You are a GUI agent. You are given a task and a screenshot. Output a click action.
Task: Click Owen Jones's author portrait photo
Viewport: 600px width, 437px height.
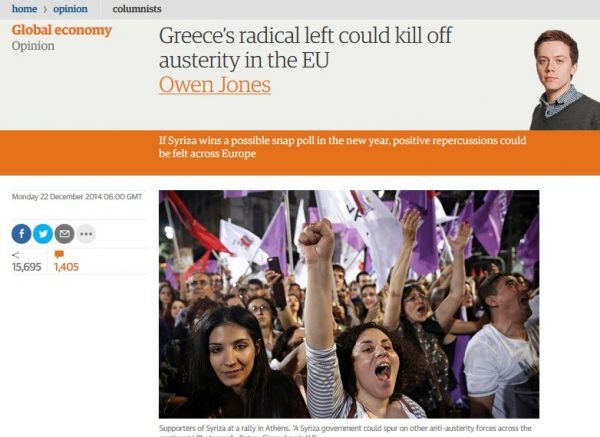(x=565, y=80)
